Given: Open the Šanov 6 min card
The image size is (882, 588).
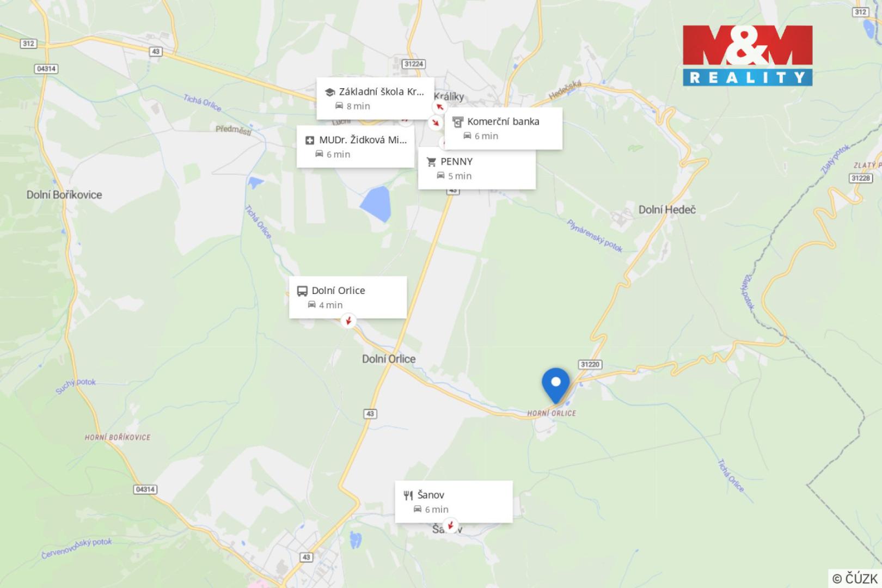Looking at the screenshot, I should tap(454, 501).
